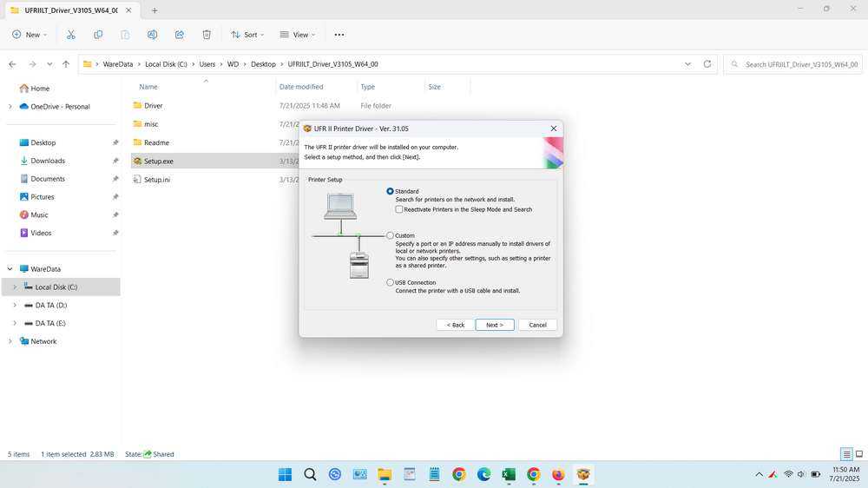Click the Date modified column header
The height and width of the screenshot is (488, 868).
(x=301, y=87)
